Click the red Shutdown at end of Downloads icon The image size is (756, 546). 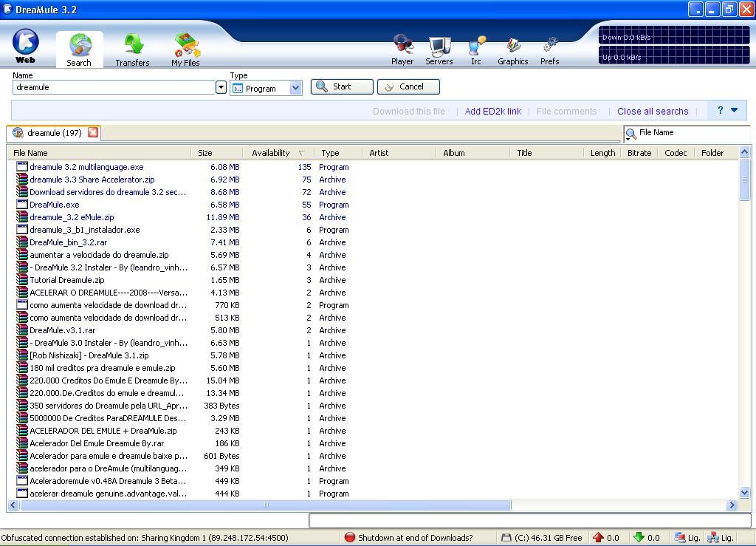click(350, 537)
